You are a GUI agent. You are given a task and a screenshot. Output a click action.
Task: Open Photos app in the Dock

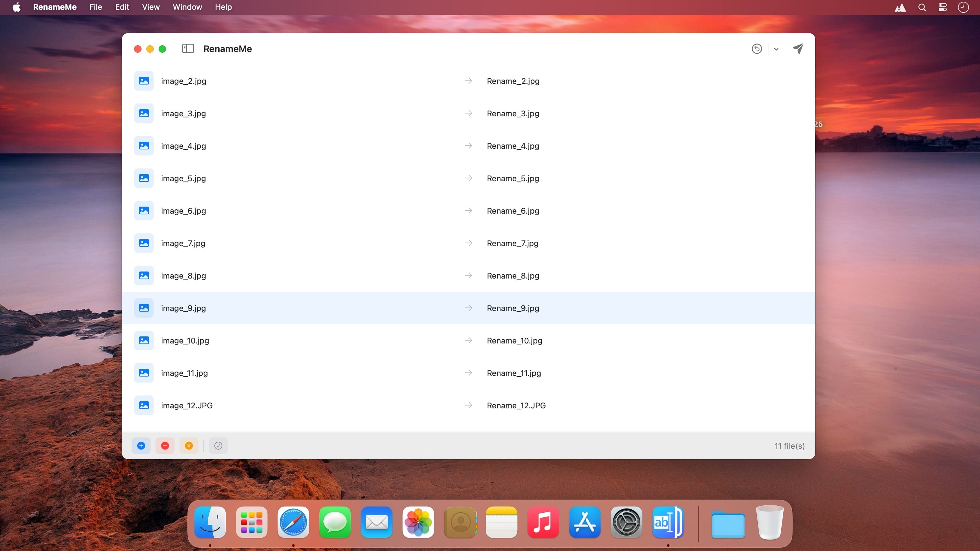tap(418, 523)
